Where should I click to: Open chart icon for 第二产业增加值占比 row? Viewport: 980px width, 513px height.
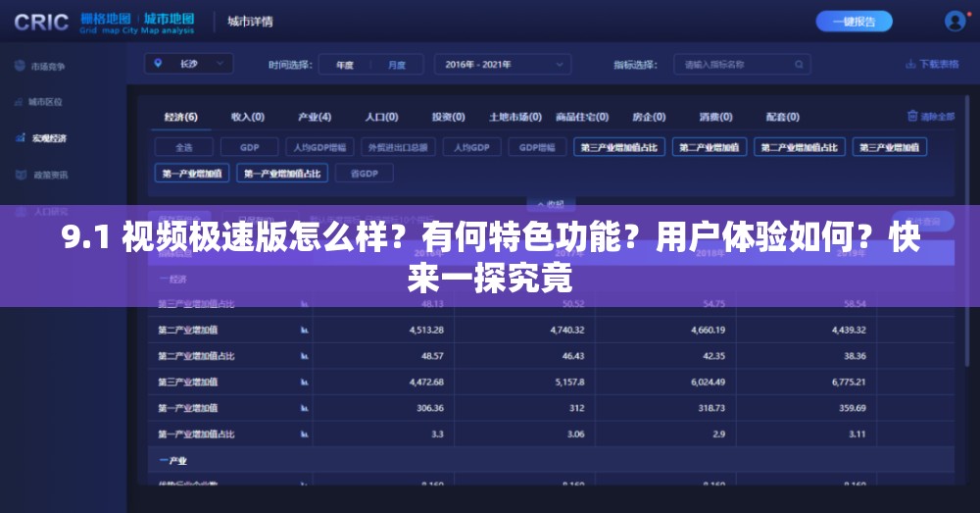(x=305, y=356)
